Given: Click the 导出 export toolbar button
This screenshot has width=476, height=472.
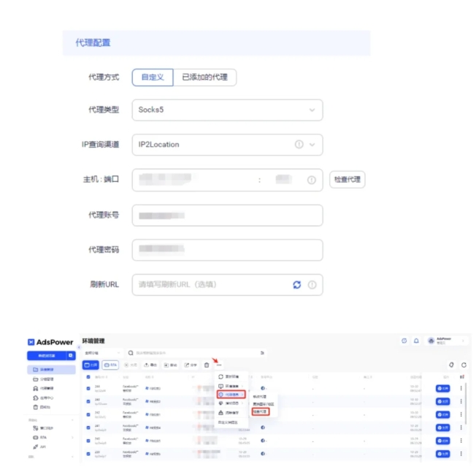Looking at the screenshot, I should pyautogui.click(x=150, y=365).
